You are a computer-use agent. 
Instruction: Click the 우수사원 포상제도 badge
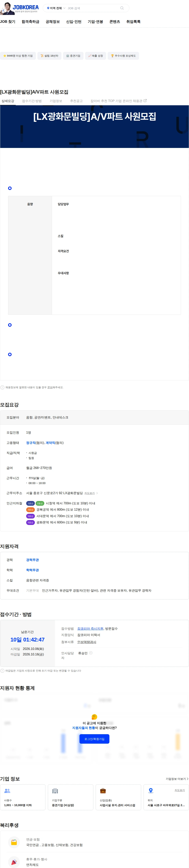coord(123,56)
